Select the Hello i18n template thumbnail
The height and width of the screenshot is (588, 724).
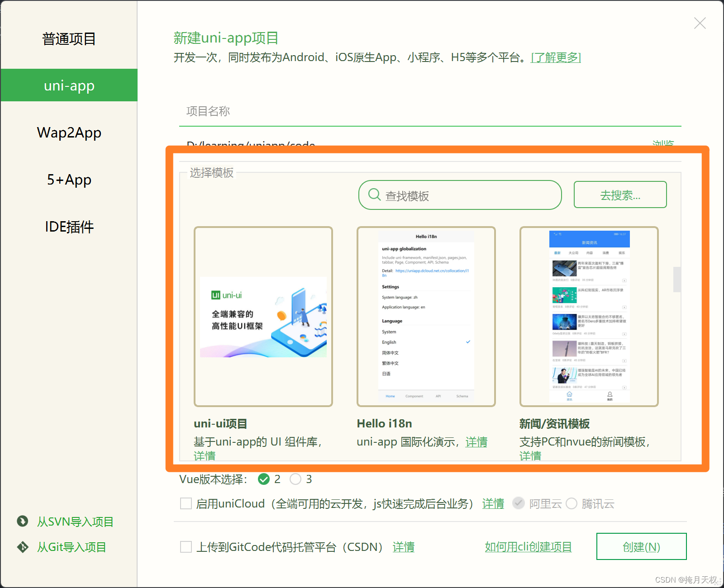coord(426,317)
